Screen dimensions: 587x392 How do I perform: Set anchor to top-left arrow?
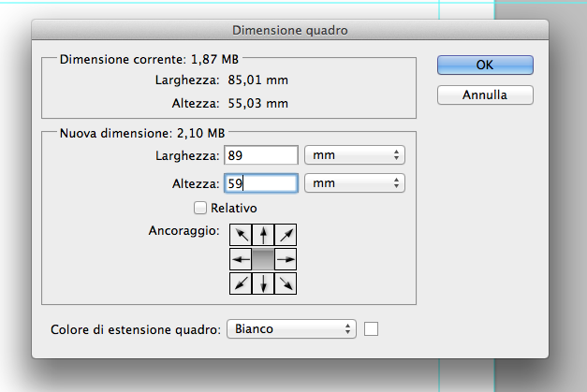[241, 236]
